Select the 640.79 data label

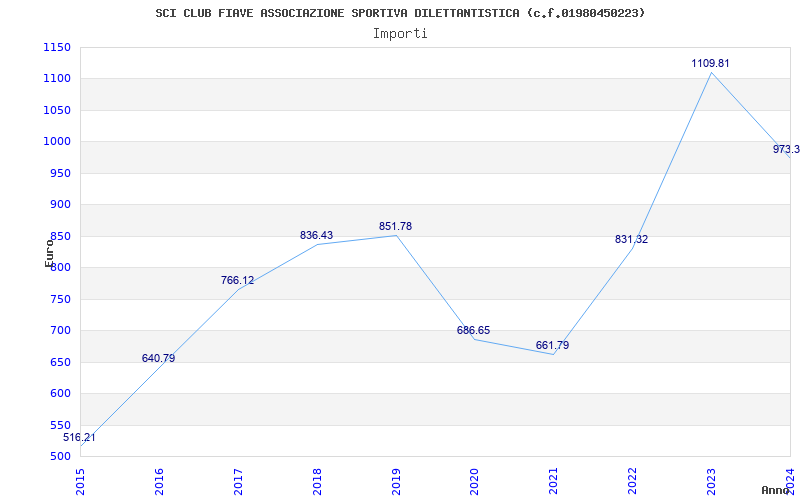coord(158,358)
